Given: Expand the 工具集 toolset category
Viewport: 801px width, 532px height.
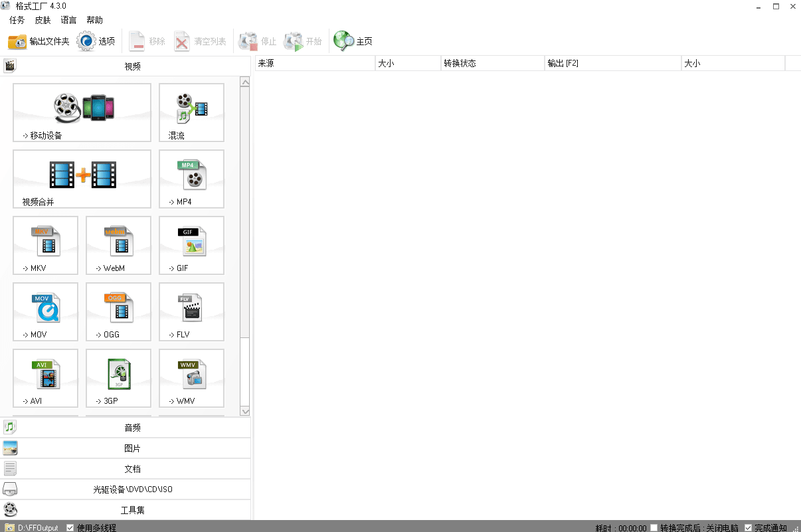Looking at the screenshot, I should pyautogui.click(x=126, y=509).
